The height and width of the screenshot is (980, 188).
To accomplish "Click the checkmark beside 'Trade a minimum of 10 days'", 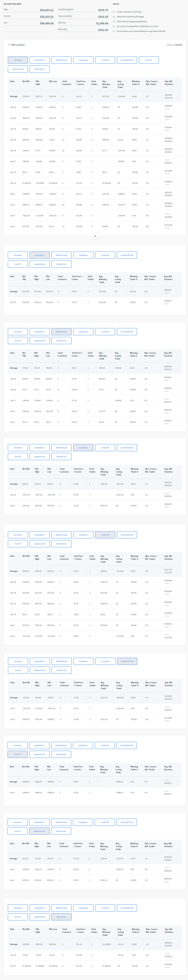I will tap(114, 12).
